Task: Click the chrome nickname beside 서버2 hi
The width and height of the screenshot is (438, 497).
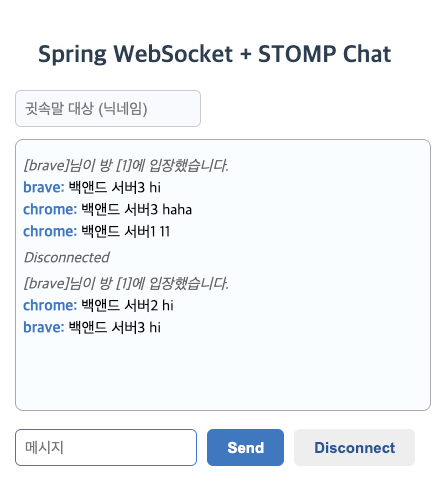Action: point(50,305)
